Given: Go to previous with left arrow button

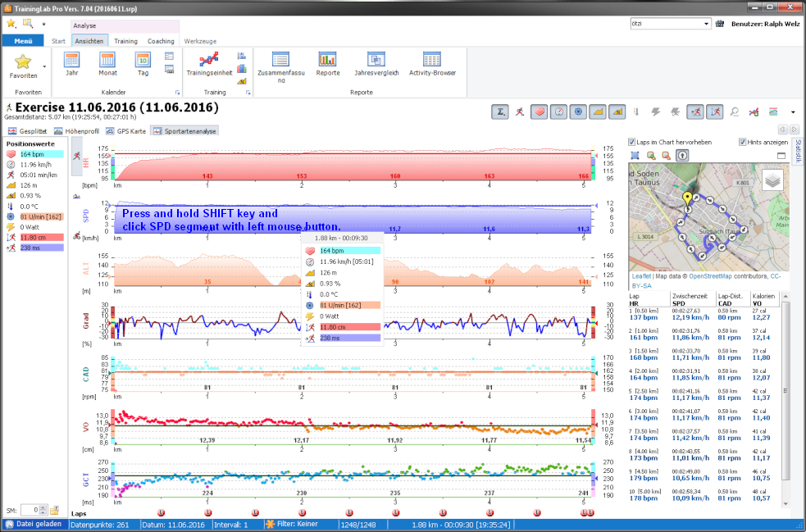Looking at the screenshot, I should (783, 130).
